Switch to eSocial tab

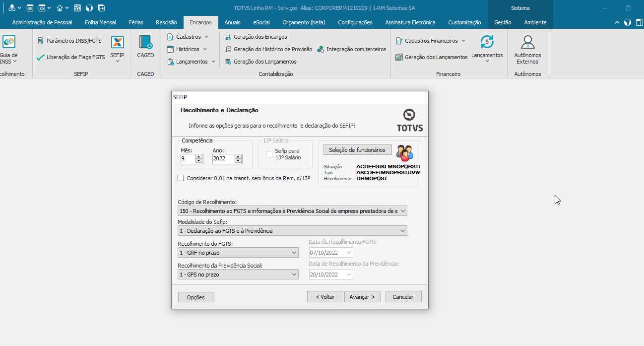[261, 22]
